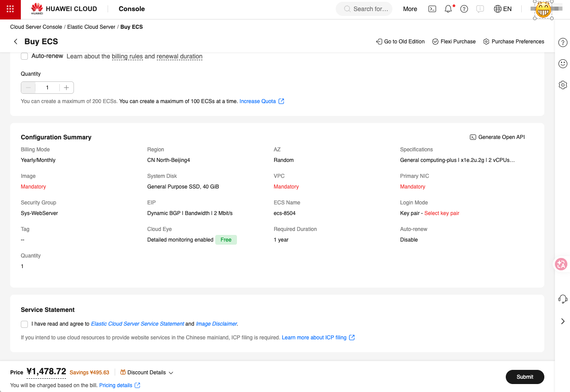The width and height of the screenshot is (570, 392).
Task: Open the user avatar menu
Action: coord(543,10)
